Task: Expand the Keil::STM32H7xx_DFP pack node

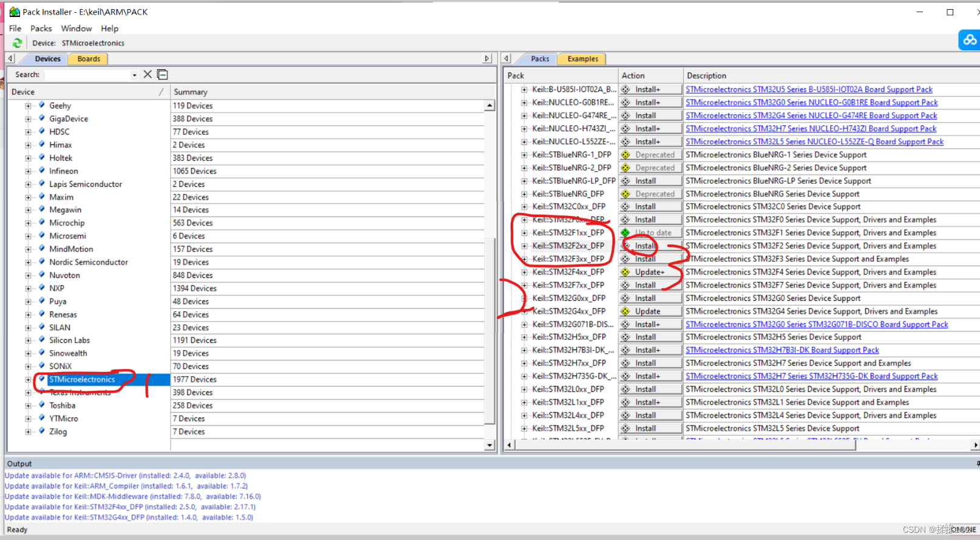Action: 524,363
